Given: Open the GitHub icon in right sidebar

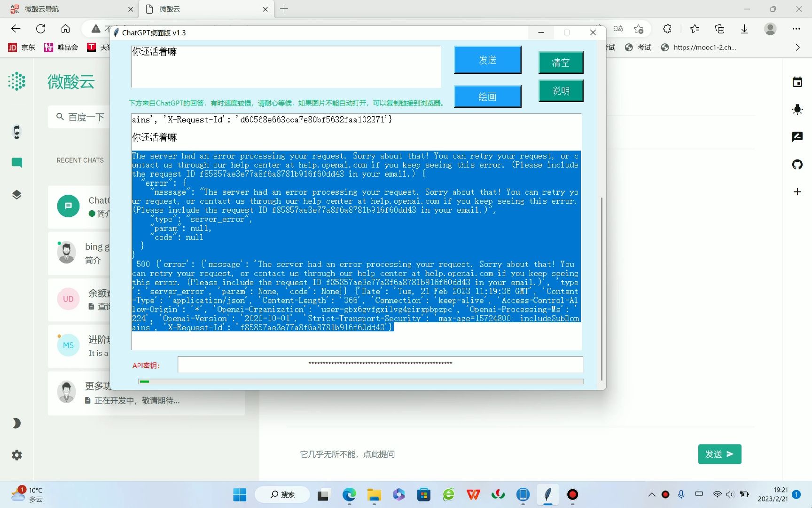Looking at the screenshot, I should [x=797, y=164].
